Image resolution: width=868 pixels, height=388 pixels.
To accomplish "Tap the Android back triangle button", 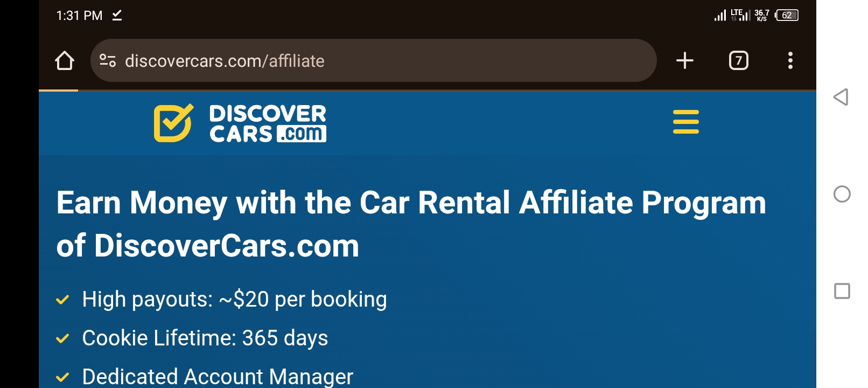I will [841, 97].
